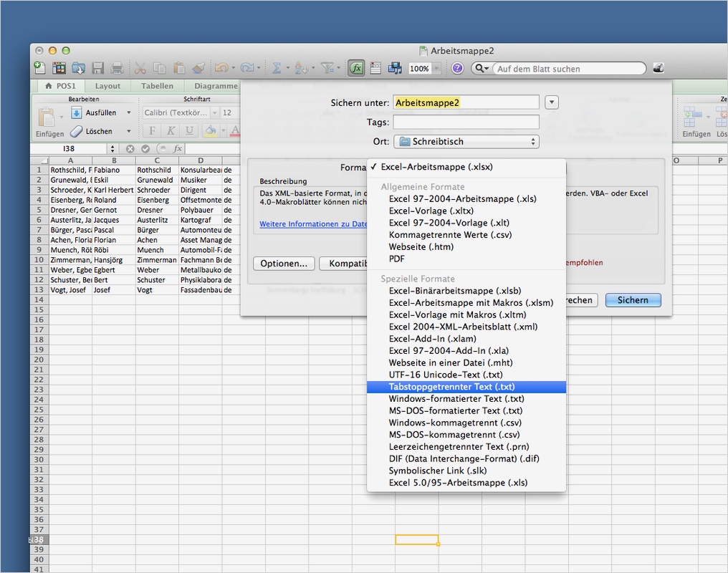The width and height of the screenshot is (728, 573).
Task: Open the Formula Builder (fx) tool
Action: pos(356,68)
